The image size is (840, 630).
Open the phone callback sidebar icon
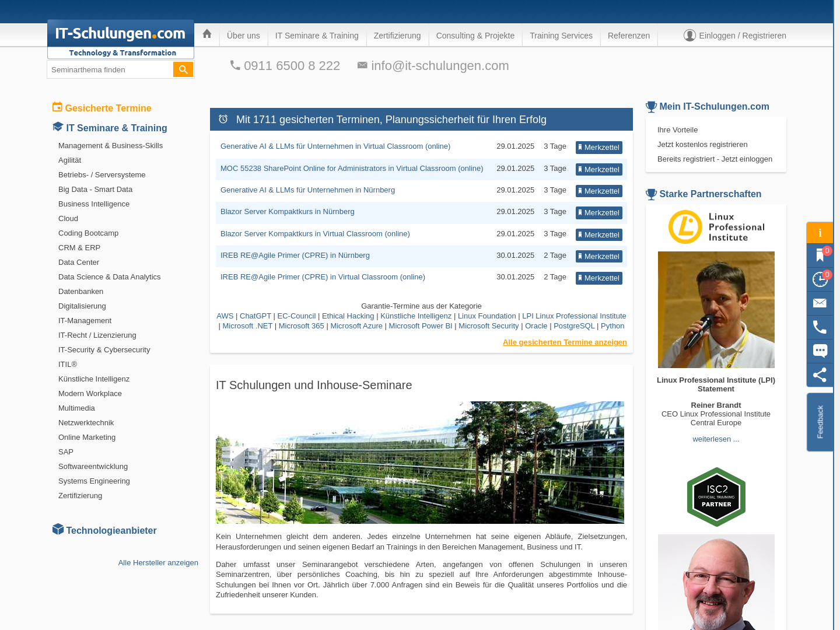tap(820, 327)
